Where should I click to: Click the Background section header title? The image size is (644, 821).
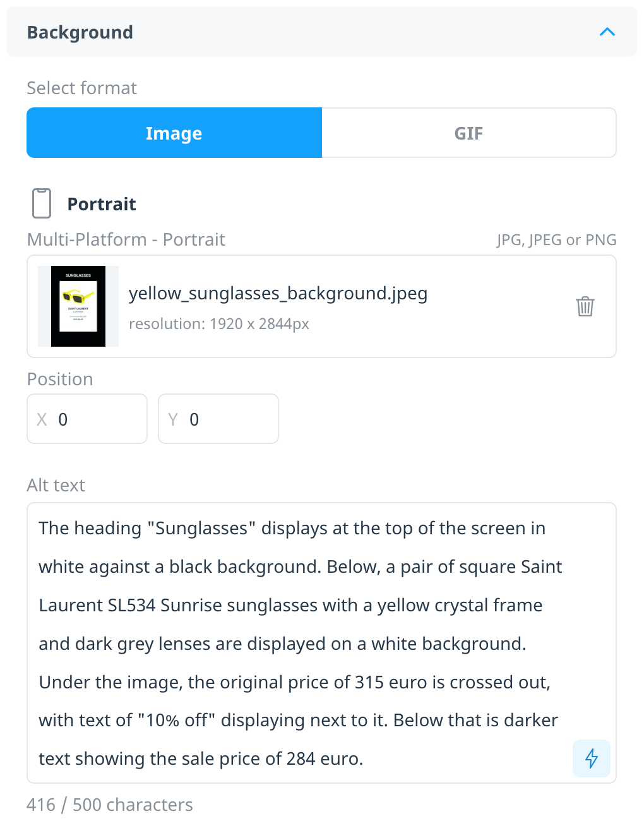click(x=80, y=32)
